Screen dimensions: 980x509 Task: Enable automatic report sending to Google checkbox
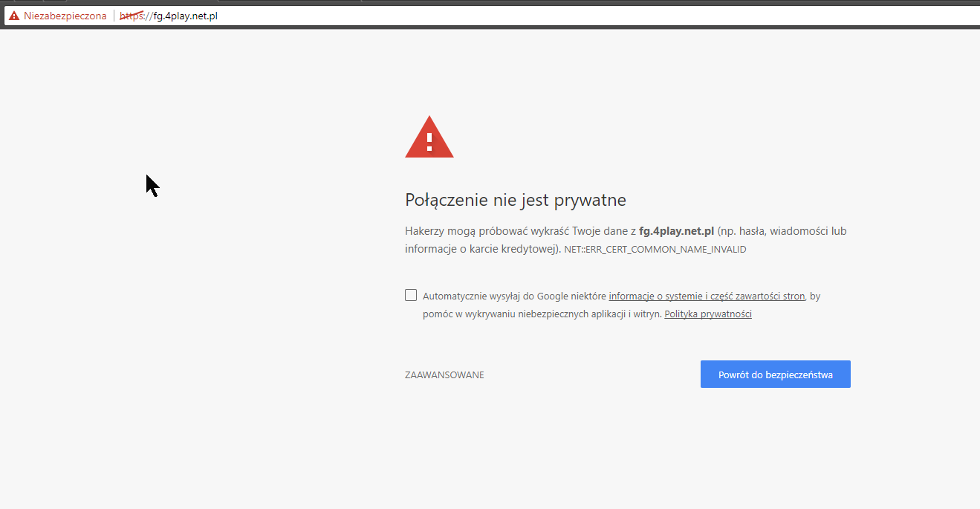coord(411,295)
